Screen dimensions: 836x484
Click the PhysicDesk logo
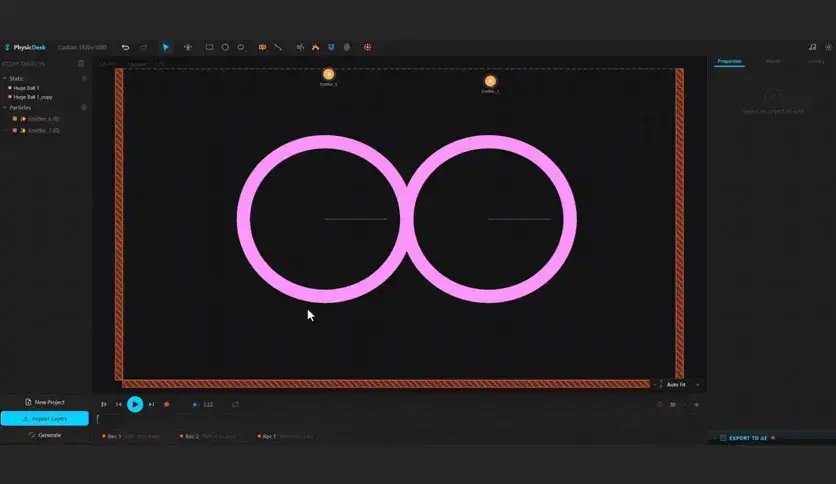point(25,47)
